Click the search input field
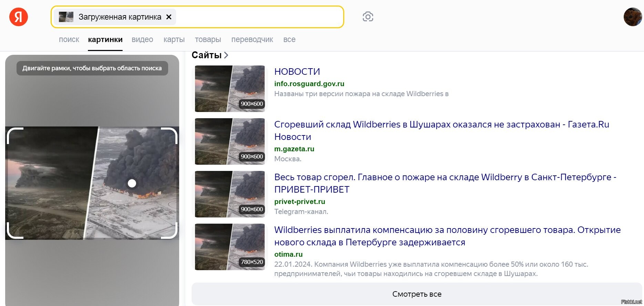This screenshot has height=306, width=644. [258, 17]
